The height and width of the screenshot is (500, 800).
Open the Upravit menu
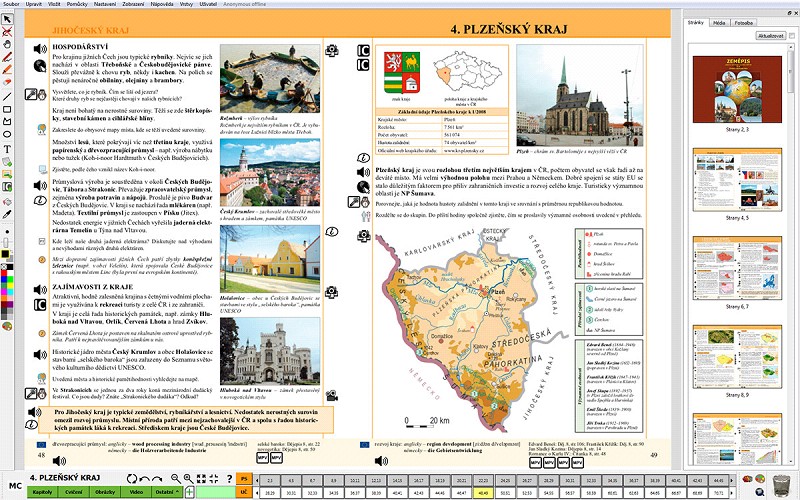click(34, 4)
